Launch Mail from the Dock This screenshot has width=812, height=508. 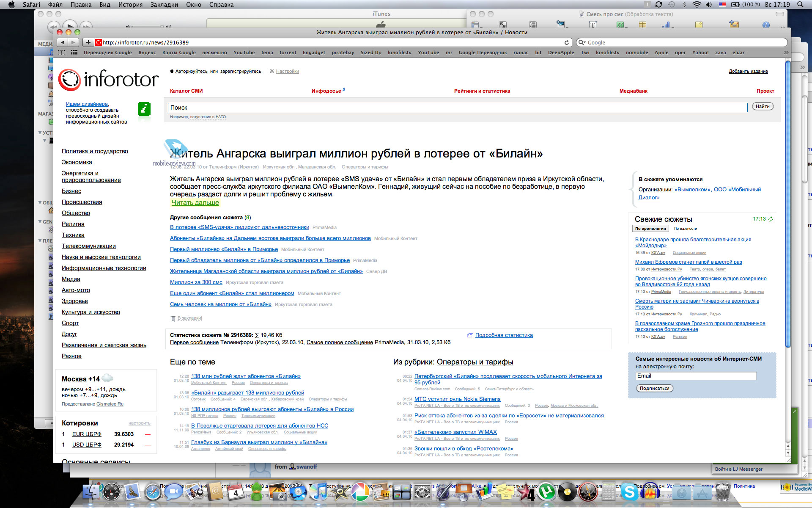coord(132,492)
